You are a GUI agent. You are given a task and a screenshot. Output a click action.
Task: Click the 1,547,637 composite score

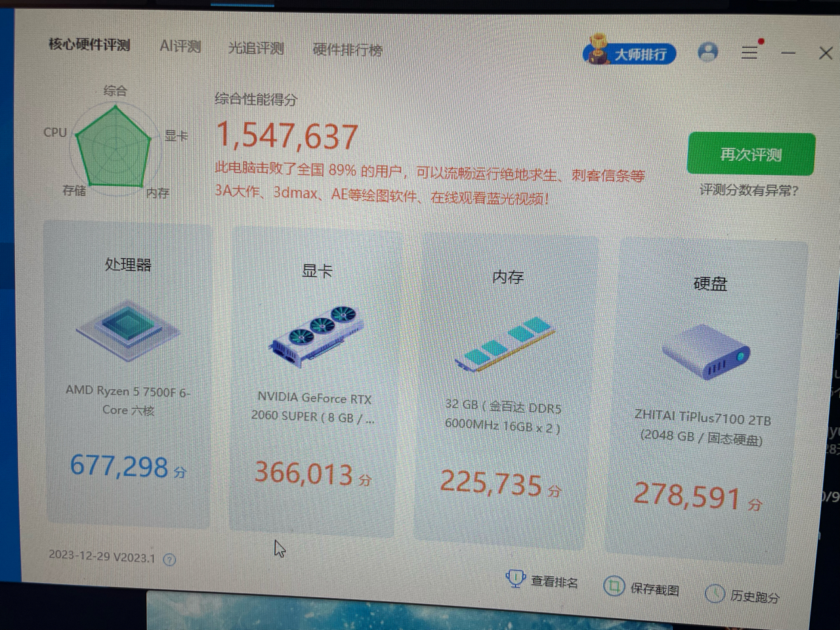pyautogui.click(x=287, y=135)
